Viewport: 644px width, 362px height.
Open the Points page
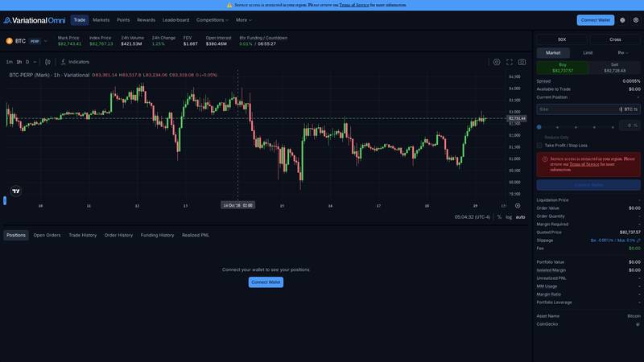[123, 20]
